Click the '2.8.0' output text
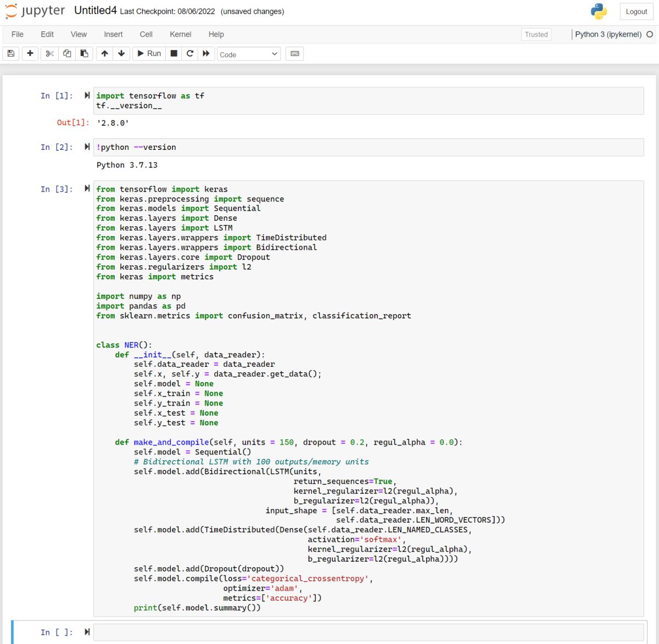Image resolution: width=659 pixels, height=644 pixels. (113, 123)
